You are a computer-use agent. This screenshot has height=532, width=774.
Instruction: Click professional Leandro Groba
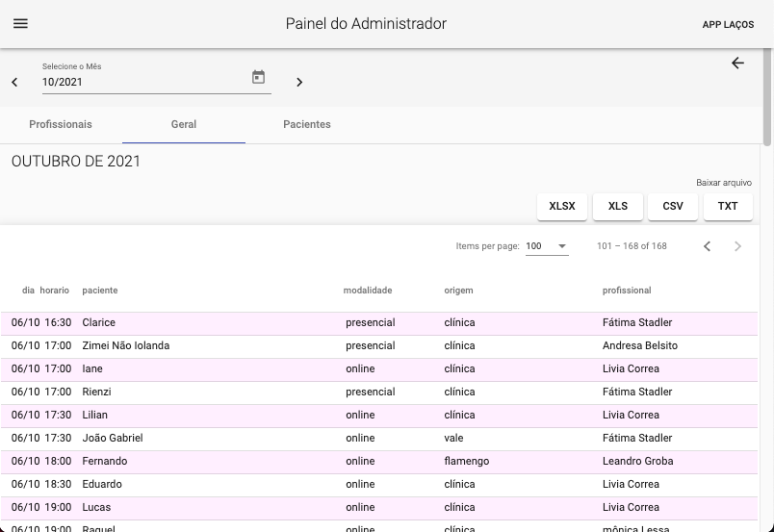click(x=637, y=461)
